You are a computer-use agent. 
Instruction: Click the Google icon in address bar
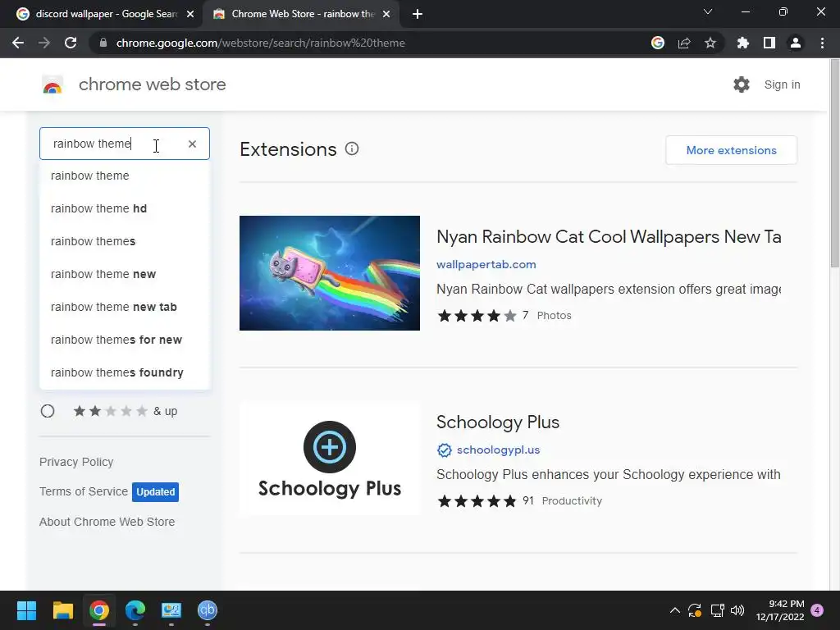(x=658, y=43)
